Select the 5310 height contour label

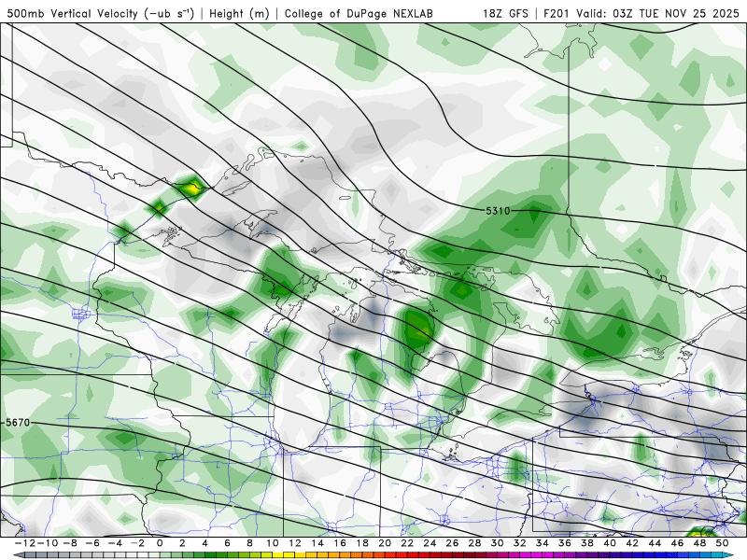[x=498, y=211]
